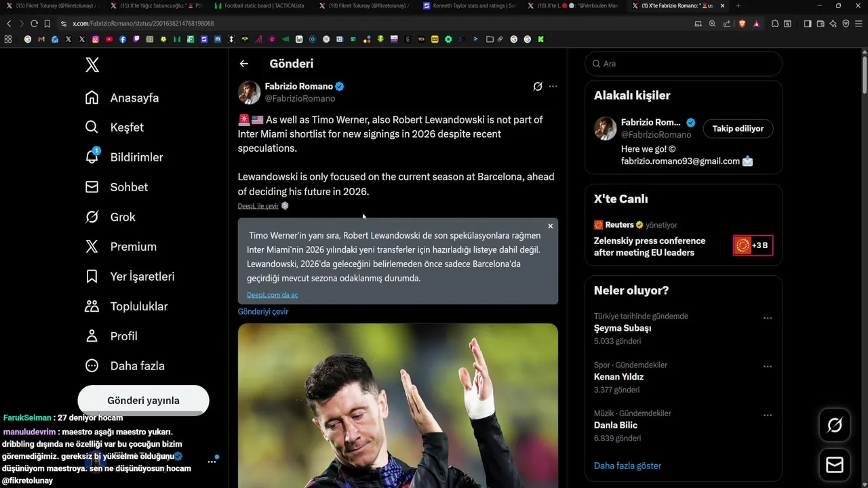The width and height of the screenshot is (868, 488).
Task: Click the X logo in the sidebar
Action: coord(92,65)
